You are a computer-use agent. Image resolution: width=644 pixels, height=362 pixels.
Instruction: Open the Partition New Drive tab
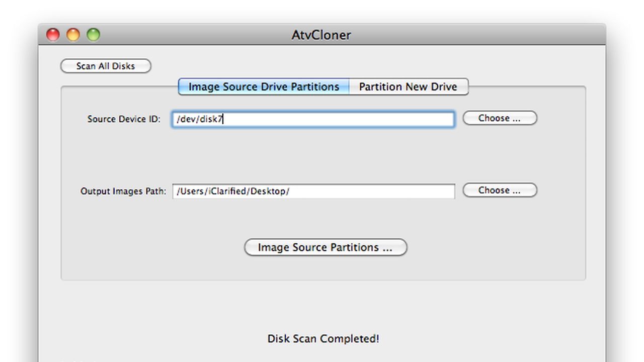pyautogui.click(x=408, y=86)
